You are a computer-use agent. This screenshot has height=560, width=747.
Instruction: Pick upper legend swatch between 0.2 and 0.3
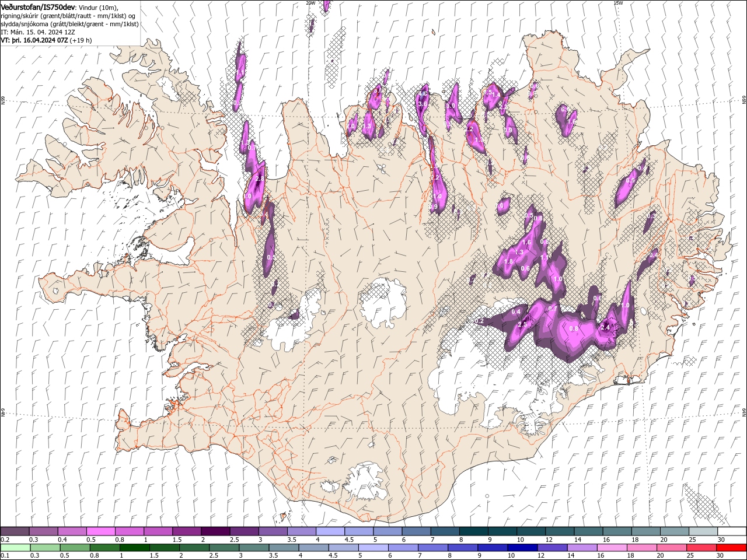tap(15, 531)
